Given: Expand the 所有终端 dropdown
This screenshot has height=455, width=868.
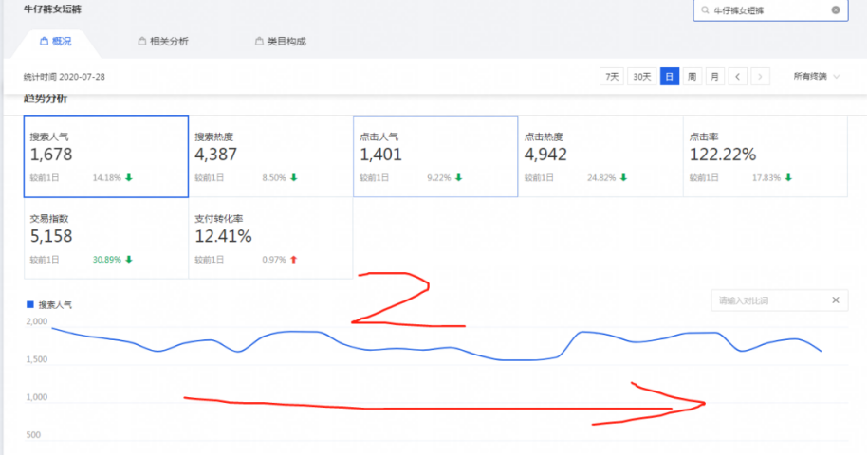Looking at the screenshot, I should click(817, 76).
